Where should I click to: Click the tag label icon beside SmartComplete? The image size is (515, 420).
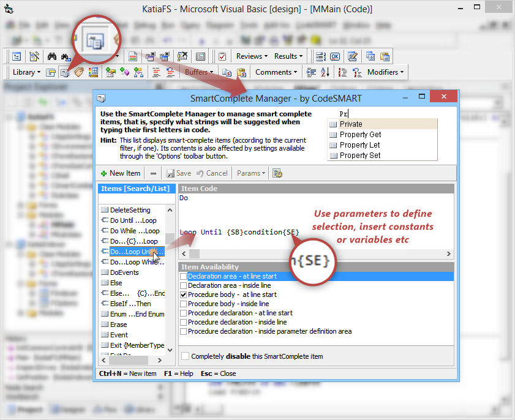[79, 72]
